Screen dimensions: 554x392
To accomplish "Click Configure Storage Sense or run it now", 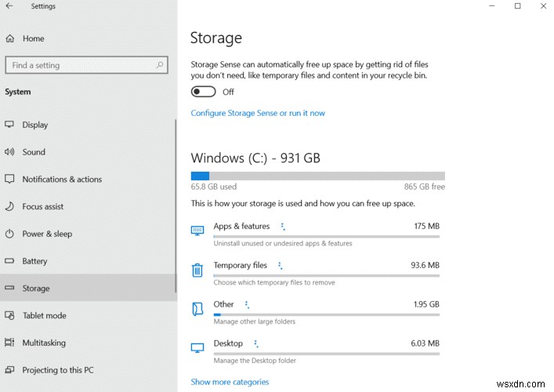I will [258, 113].
